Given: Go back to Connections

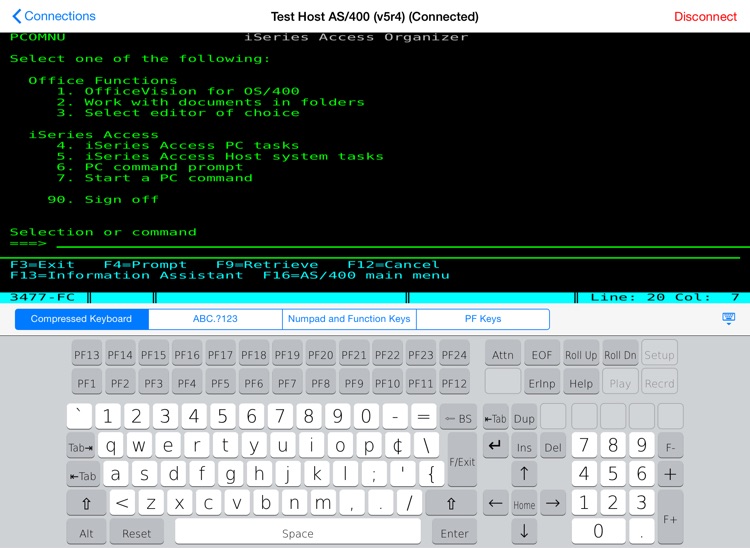Looking at the screenshot, I should pos(54,16).
